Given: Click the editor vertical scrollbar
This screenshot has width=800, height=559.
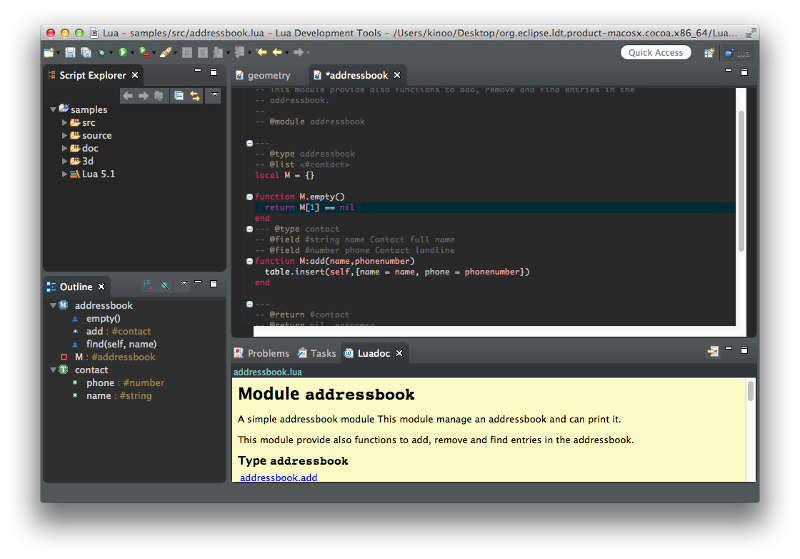Looking at the screenshot, I should pyautogui.click(x=741, y=181).
